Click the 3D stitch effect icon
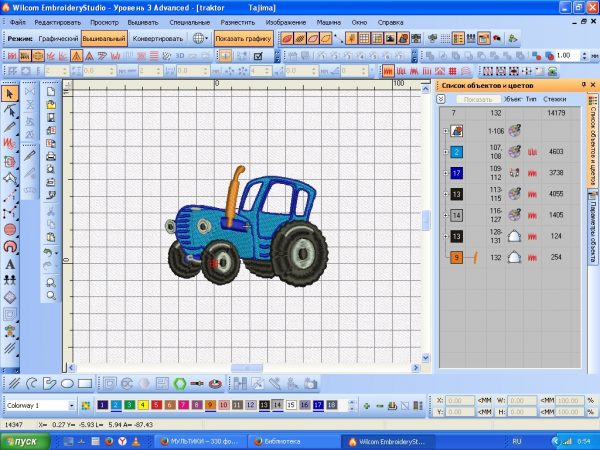The width and height of the screenshot is (600, 450). click(180, 56)
